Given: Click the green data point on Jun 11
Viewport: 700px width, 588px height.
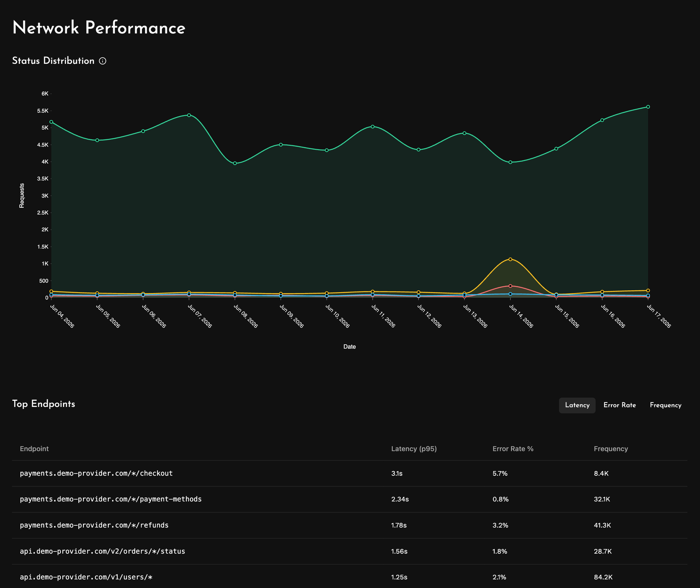Looking at the screenshot, I should [x=373, y=126].
